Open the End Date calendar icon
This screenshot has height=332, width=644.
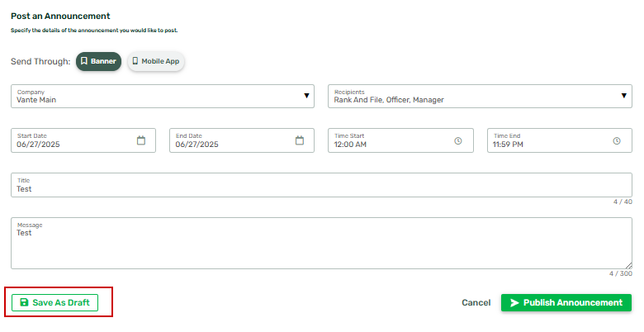(x=300, y=140)
